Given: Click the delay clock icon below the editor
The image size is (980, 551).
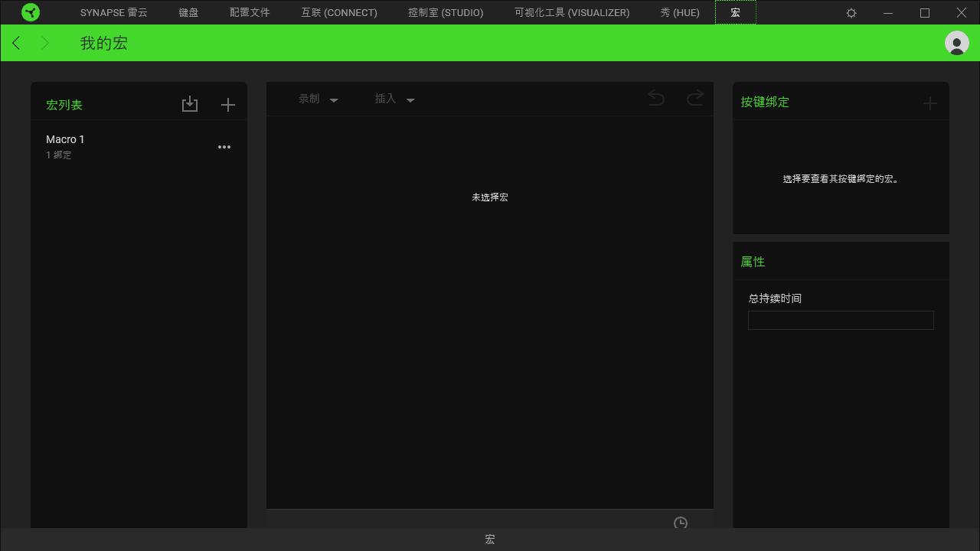Looking at the screenshot, I should 680,523.
